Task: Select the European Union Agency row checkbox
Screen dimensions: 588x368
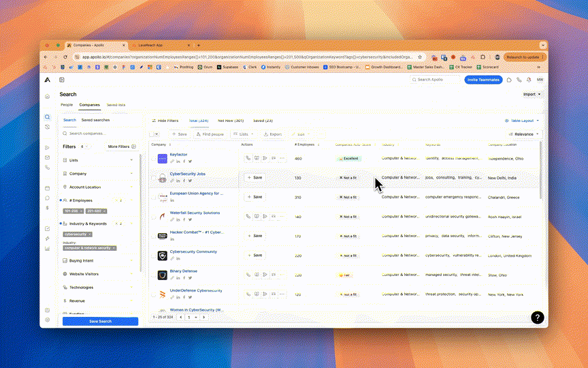Action: coord(153,198)
